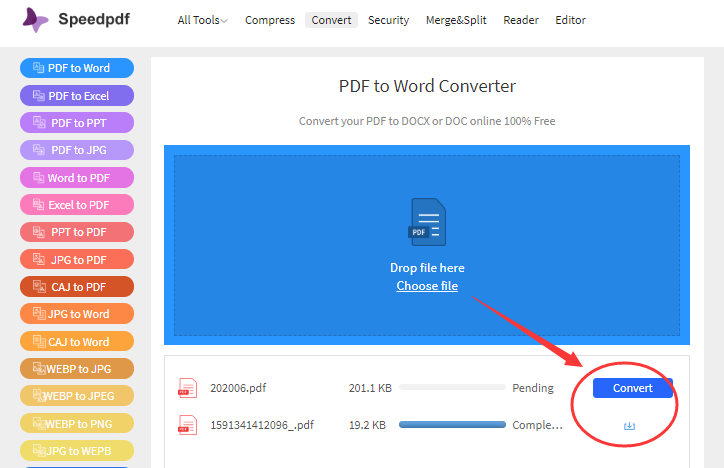Click the PDF document icon in drop zone
This screenshot has width=724, height=468.
[x=427, y=222]
